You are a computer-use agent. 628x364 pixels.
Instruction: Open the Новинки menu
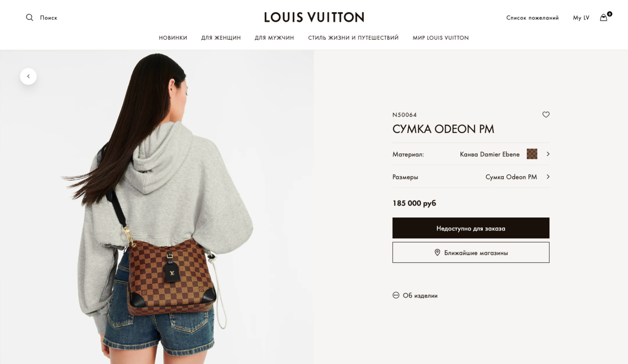pos(173,38)
